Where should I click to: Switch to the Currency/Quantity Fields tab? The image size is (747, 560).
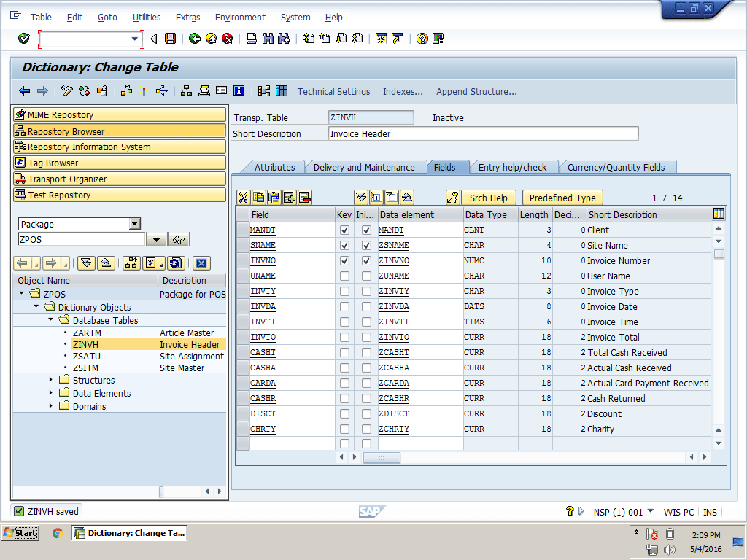click(616, 167)
